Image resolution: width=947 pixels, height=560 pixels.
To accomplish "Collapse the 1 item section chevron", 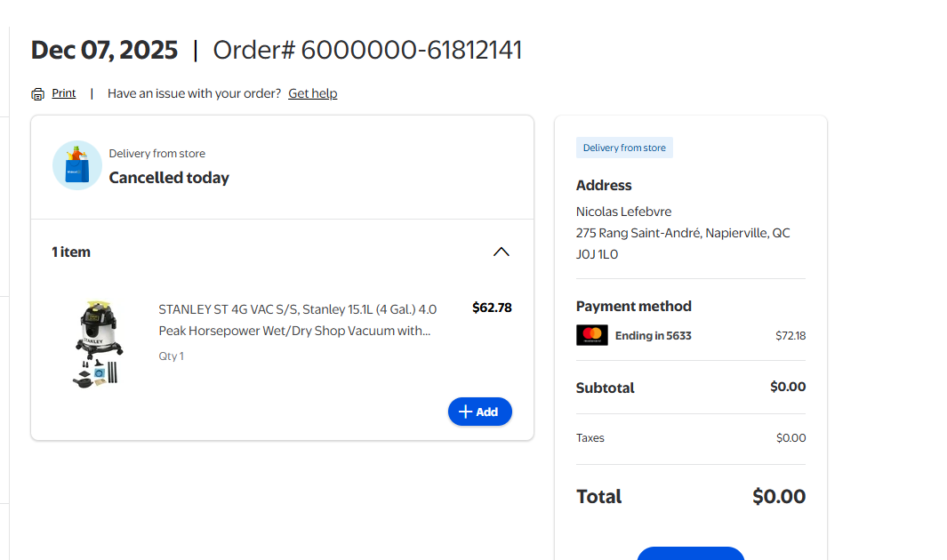I will point(502,252).
